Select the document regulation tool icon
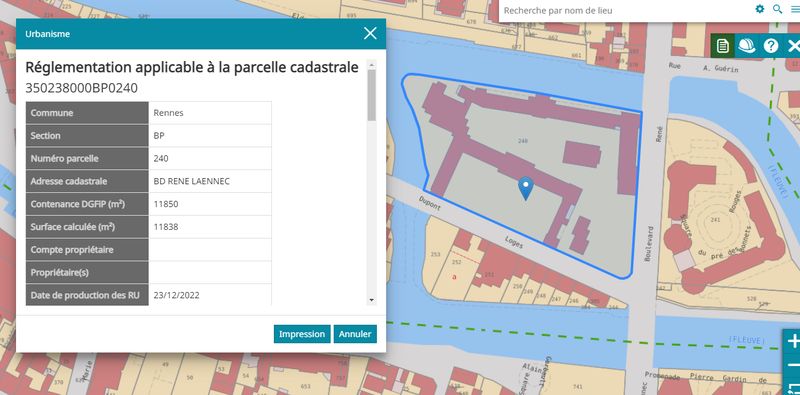The width and height of the screenshot is (800, 395). click(722, 46)
